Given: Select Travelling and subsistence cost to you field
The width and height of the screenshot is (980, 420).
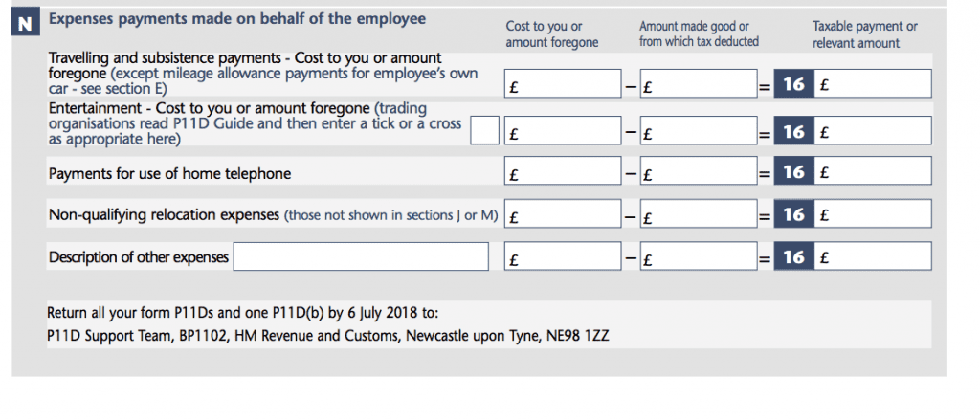Looking at the screenshot, I should click(x=563, y=83).
